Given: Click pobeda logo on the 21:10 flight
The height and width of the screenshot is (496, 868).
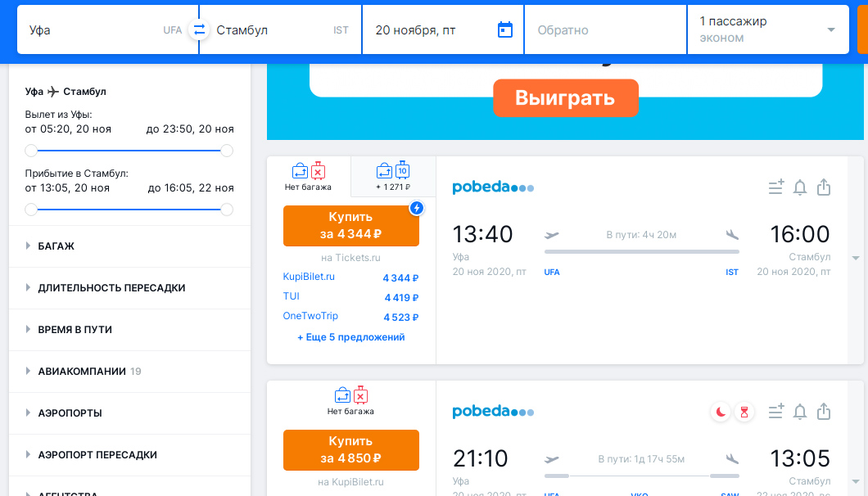Looking at the screenshot, I should tap(493, 412).
